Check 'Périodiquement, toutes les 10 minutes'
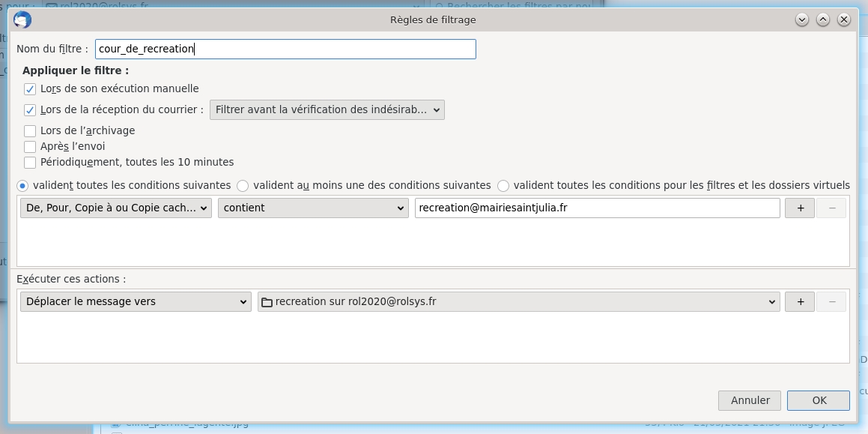This screenshot has height=434, width=868. [30, 163]
